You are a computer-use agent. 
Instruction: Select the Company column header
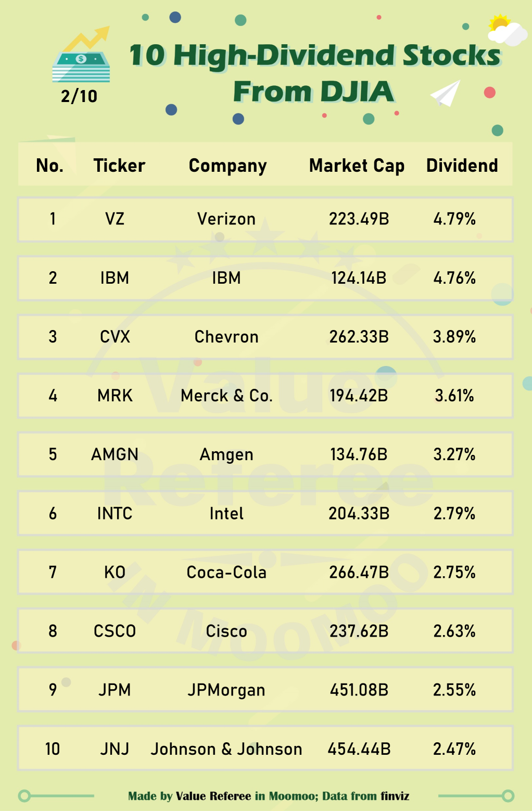[x=227, y=166]
